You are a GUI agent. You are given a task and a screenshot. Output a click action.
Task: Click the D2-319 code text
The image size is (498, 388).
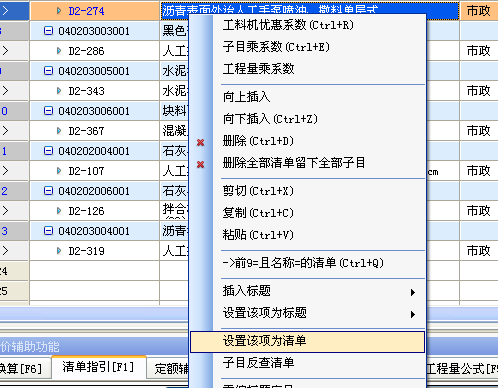tap(86, 251)
